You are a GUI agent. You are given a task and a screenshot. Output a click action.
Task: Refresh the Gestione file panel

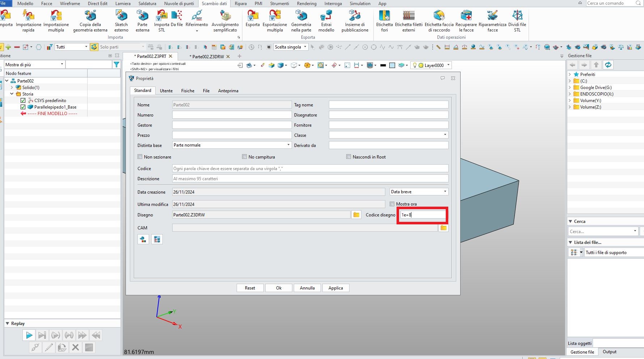608,65
